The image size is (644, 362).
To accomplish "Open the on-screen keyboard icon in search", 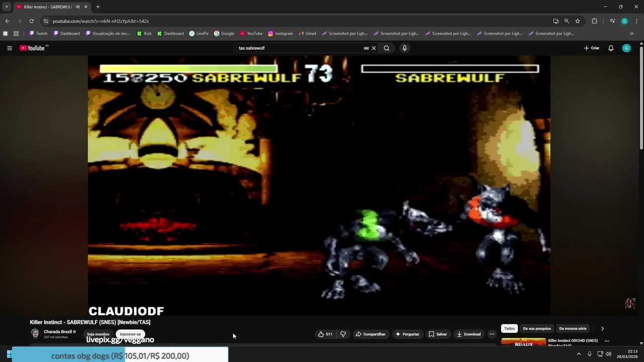I will tap(366, 48).
